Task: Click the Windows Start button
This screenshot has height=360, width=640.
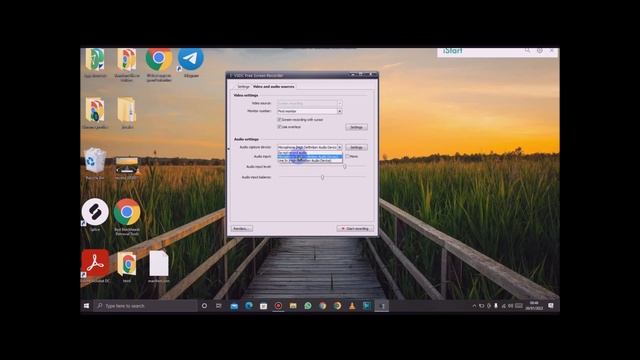Action: 87,306
